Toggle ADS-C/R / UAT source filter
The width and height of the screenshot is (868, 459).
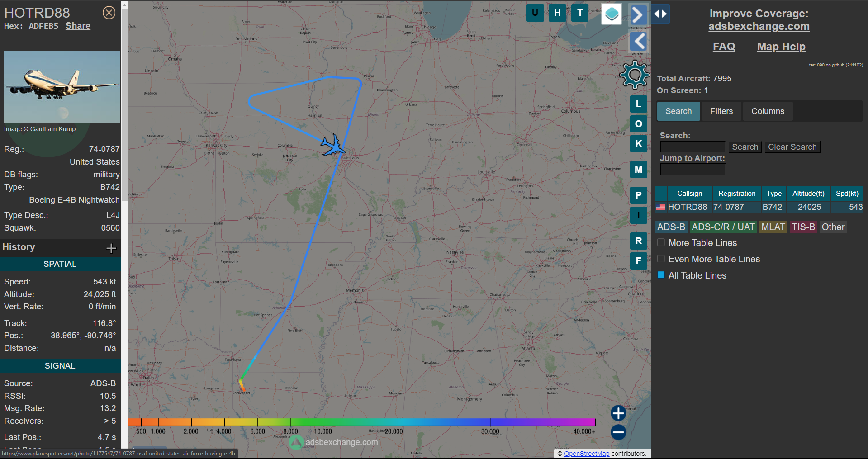pos(723,227)
